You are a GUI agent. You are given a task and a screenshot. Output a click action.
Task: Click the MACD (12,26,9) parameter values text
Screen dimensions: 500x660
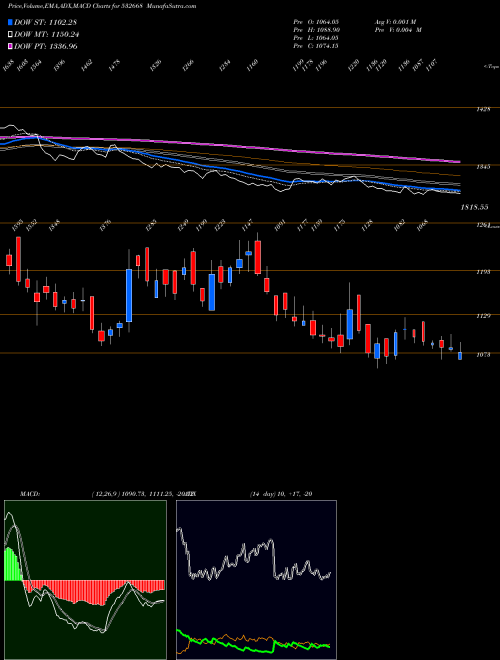[x=142, y=494]
